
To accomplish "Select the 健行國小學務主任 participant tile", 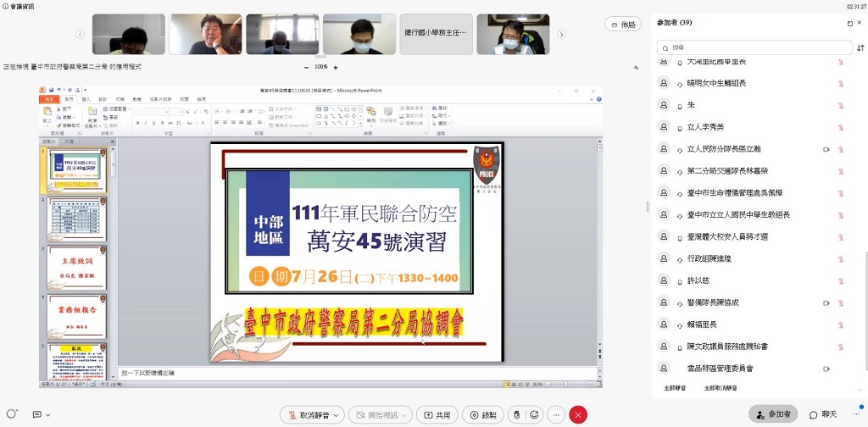I will (437, 34).
